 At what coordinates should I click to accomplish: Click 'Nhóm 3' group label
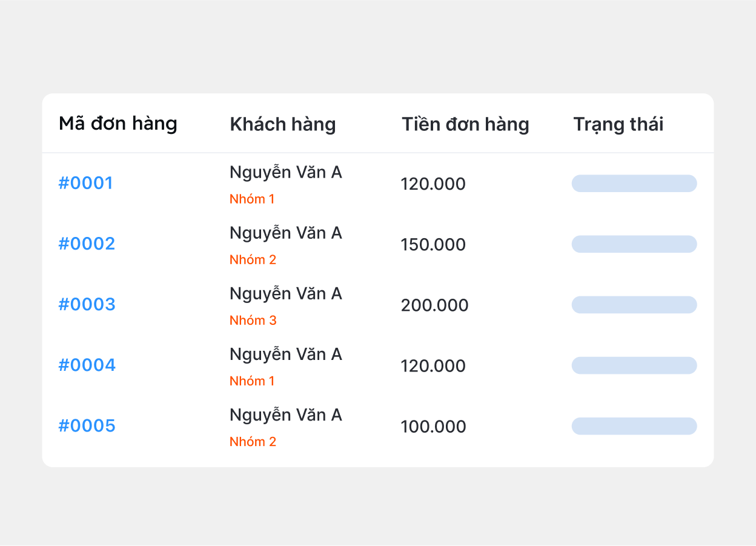pyautogui.click(x=253, y=320)
